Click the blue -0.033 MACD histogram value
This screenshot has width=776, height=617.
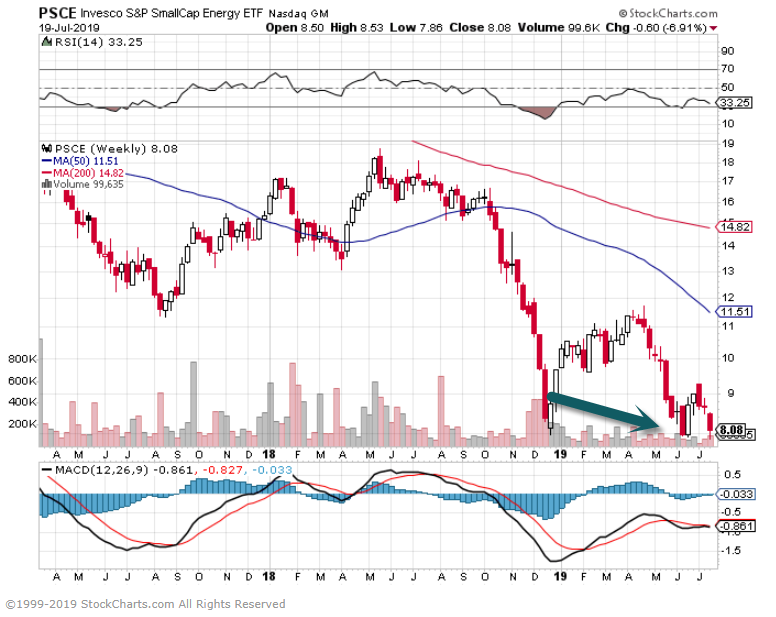tap(272, 470)
